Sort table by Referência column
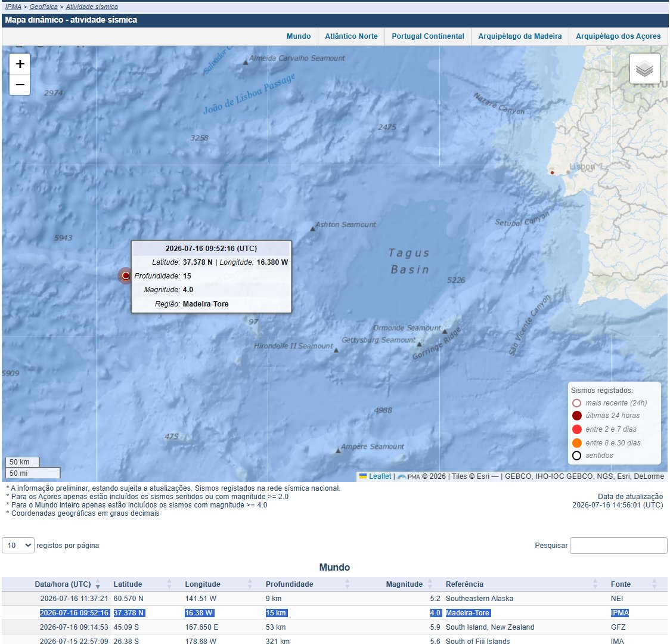670x644 pixels. (464, 584)
